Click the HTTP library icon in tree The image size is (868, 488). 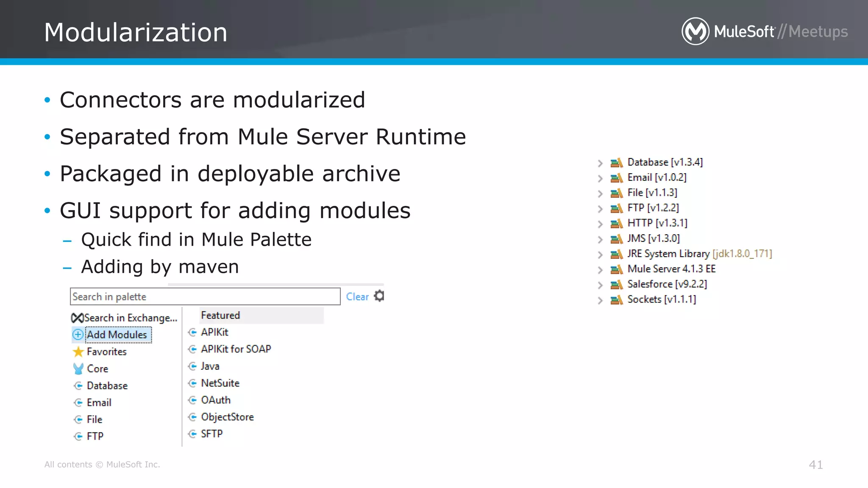pyautogui.click(x=616, y=223)
